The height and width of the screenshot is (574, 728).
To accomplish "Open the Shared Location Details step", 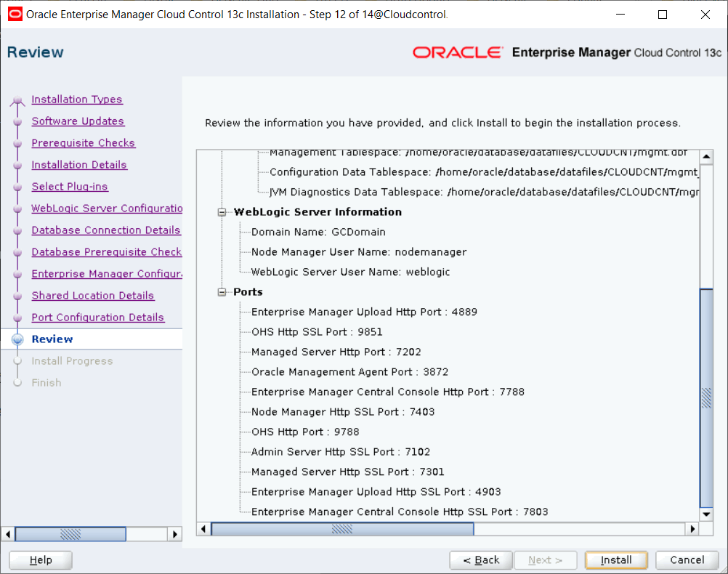I will point(92,296).
